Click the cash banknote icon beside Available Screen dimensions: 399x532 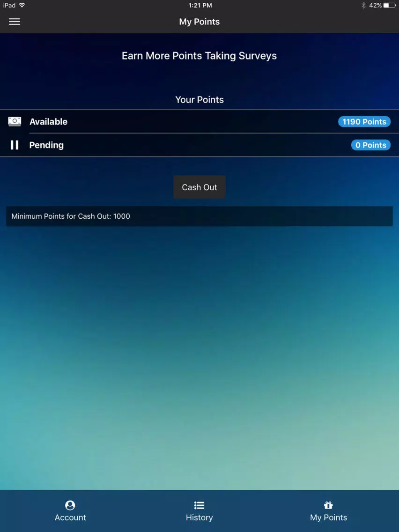coord(15,121)
